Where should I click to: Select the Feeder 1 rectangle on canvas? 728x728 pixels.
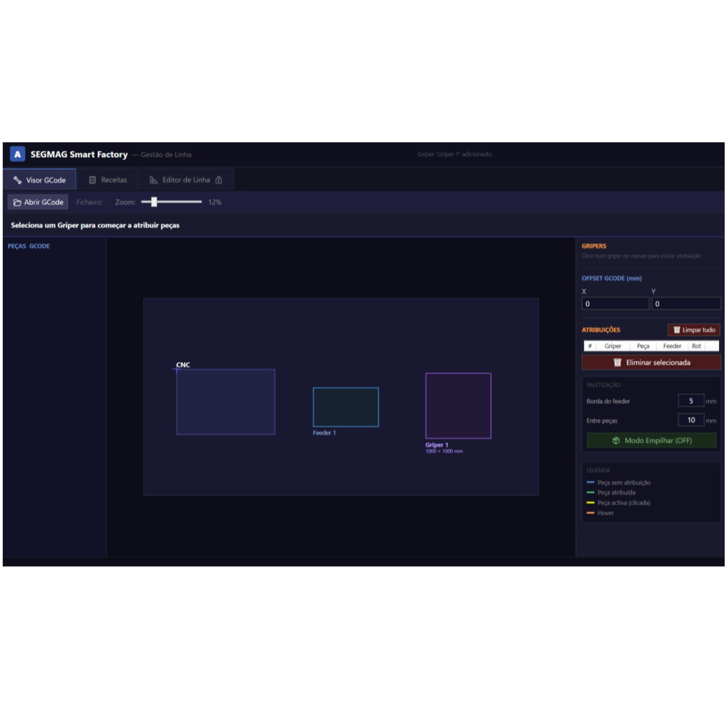[346, 406]
